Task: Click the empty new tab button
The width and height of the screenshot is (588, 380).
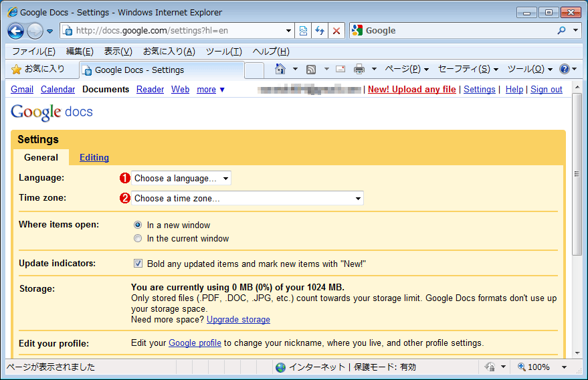Action: pos(254,70)
